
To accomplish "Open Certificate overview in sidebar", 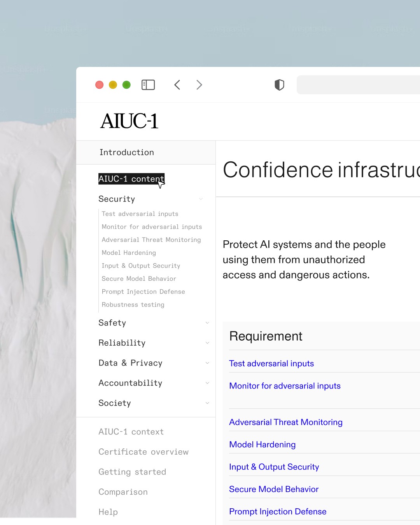I will tap(143, 452).
